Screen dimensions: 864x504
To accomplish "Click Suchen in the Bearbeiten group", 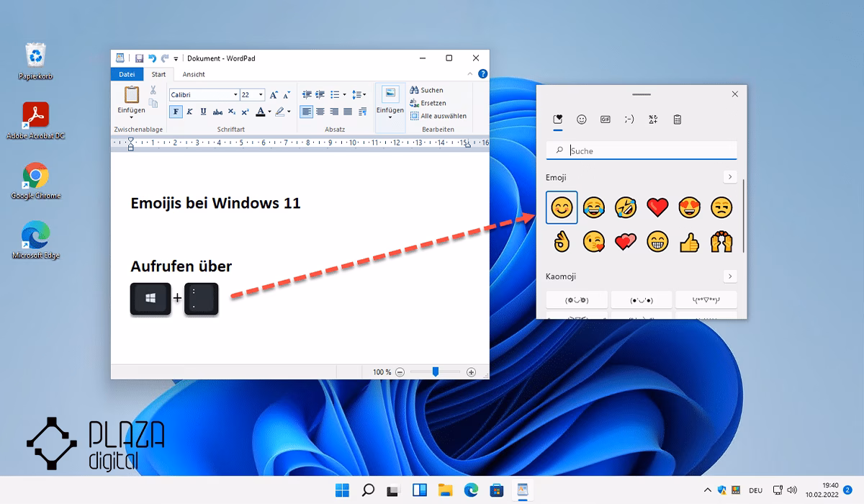I will coord(427,90).
